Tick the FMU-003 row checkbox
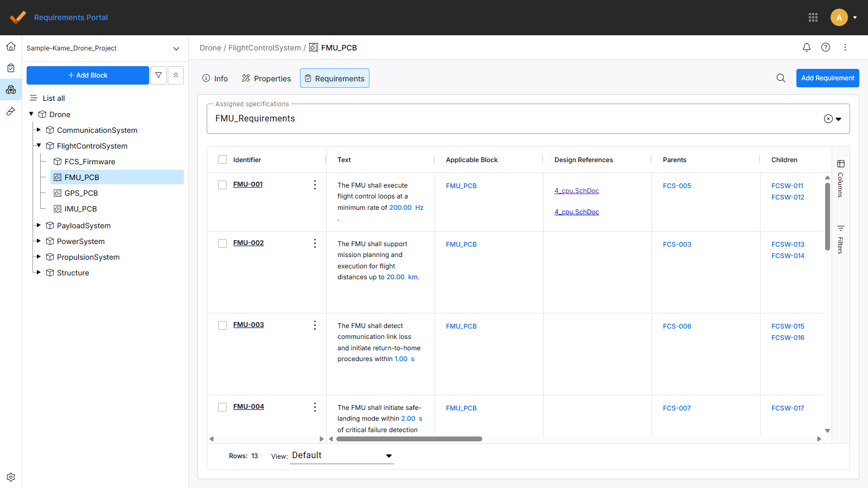 (x=222, y=325)
